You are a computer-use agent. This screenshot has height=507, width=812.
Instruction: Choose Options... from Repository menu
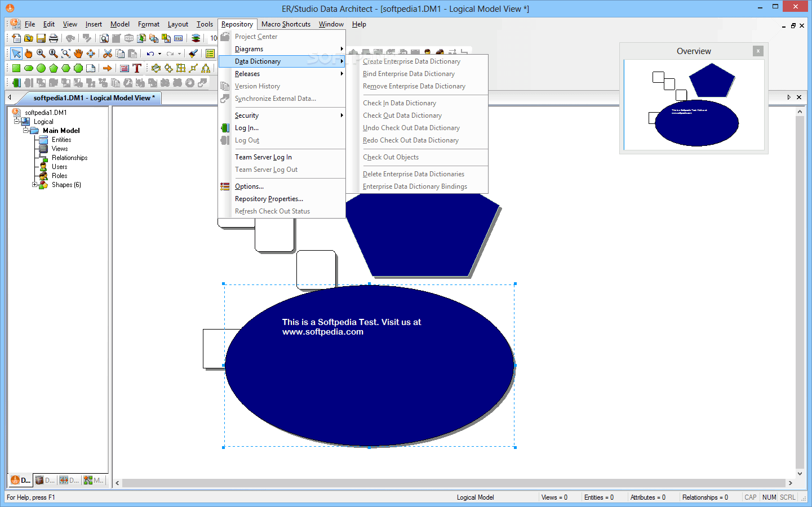(x=282, y=186)
